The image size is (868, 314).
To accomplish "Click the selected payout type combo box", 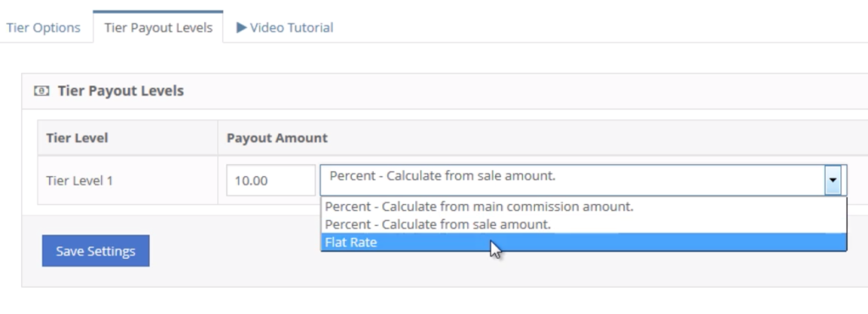I will pos(583,180).
